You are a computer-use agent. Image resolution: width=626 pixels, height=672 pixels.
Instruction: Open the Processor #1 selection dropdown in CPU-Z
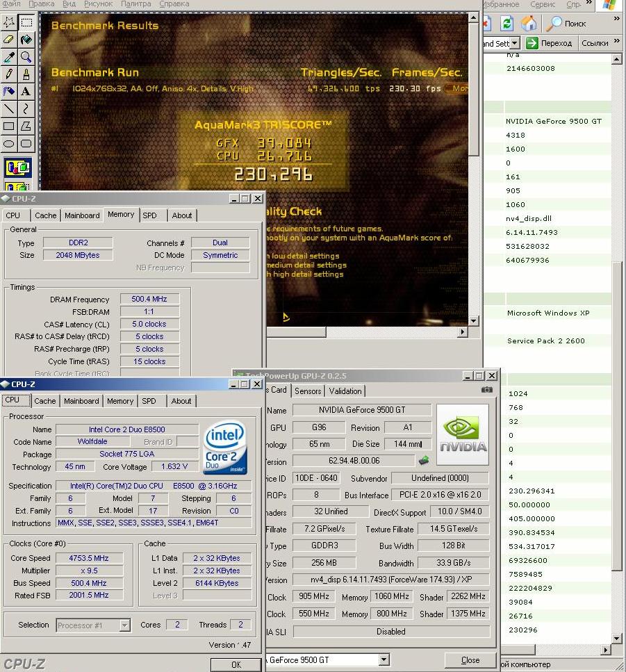point(124,625)
